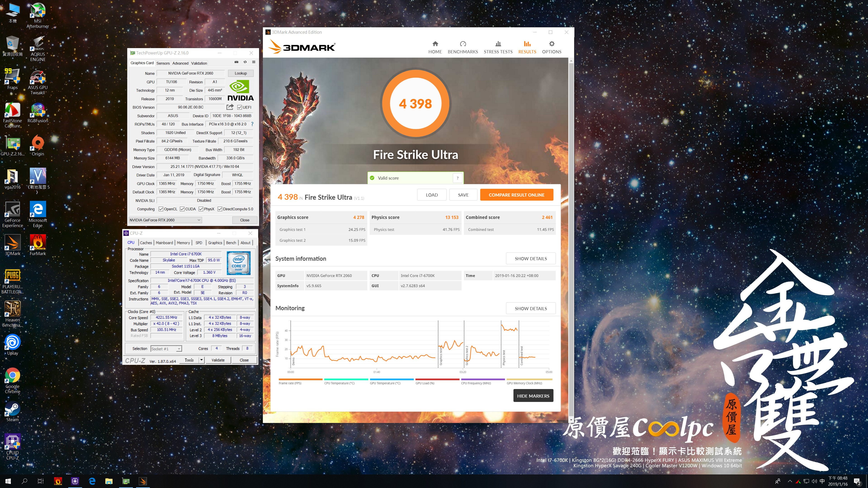Image resolution: width=868 pixels, height=488 pixels.
Task: Open Google Chrome desktop shortcut
Action: tap(12, 380)
